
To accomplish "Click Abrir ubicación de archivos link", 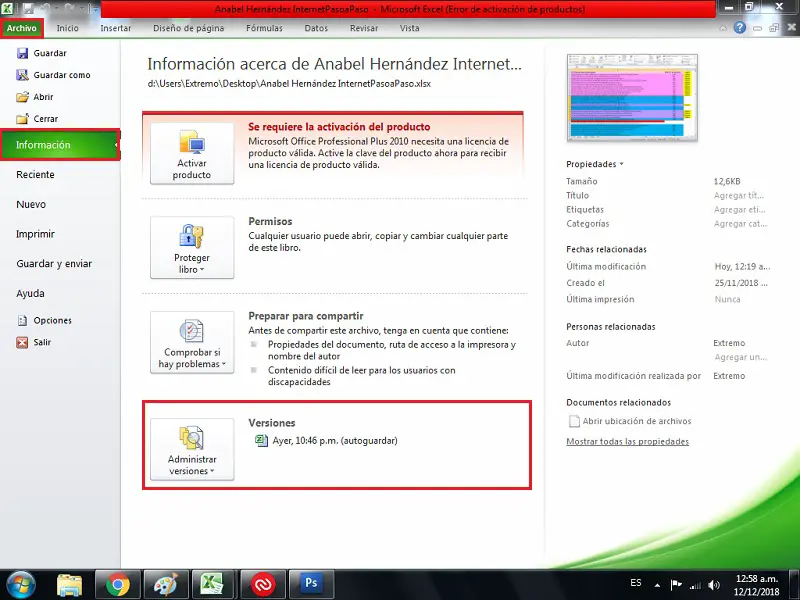I will (637, 421).
